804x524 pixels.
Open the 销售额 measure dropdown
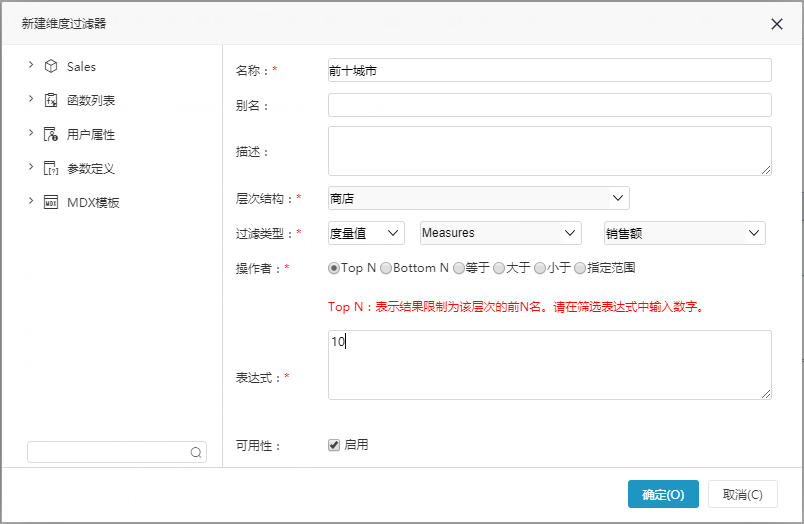point(685,233)
